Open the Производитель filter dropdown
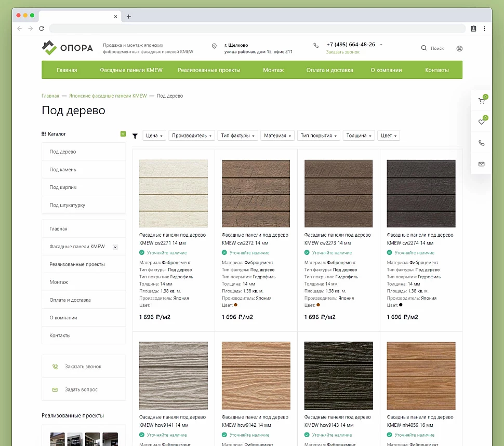This screenshot has width=504, height=446. click(192, 136)
